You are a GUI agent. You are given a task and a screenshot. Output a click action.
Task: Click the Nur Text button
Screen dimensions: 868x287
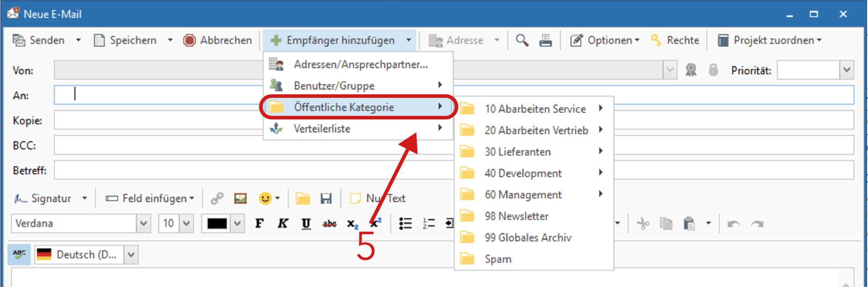click(378, 198)
